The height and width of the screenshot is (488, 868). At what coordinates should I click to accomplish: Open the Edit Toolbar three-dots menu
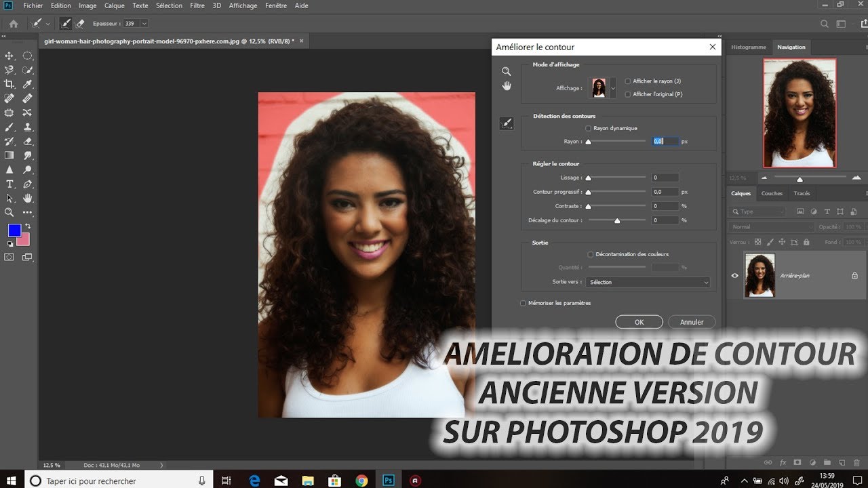[x=28, y=212]
